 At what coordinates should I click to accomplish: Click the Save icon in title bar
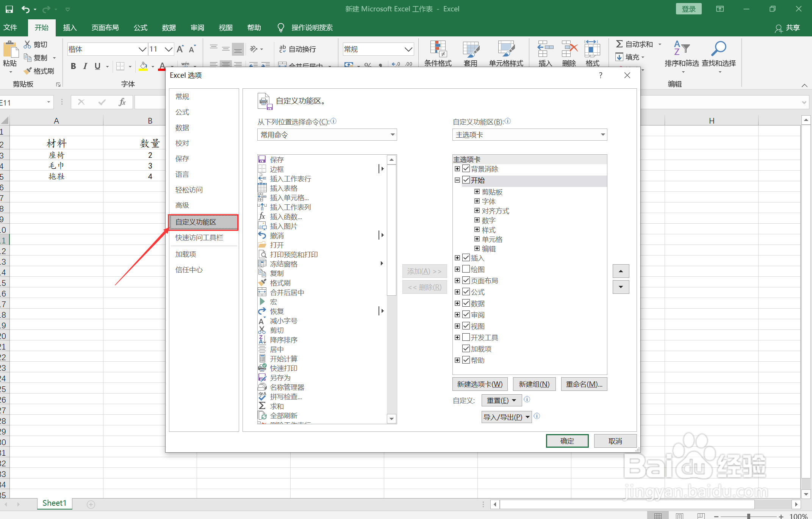[x=9, y=9]
